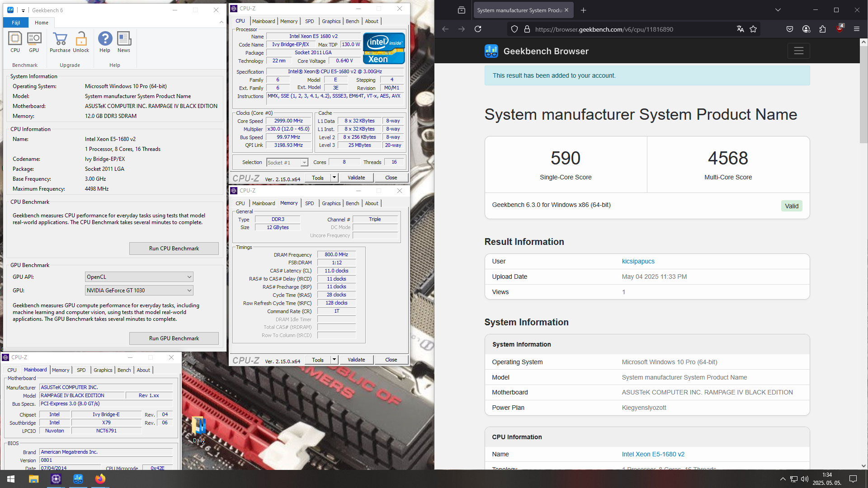Click the Geekbench Browser logo link
The image size is (868, 488).
tap(537, 51)
